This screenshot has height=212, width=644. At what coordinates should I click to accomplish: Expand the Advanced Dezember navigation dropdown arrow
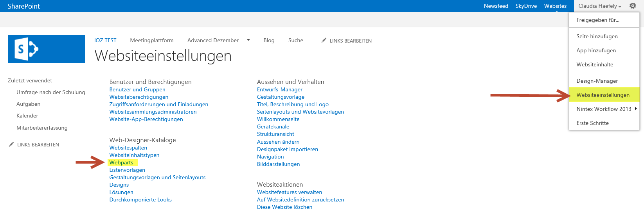point(248,40)
